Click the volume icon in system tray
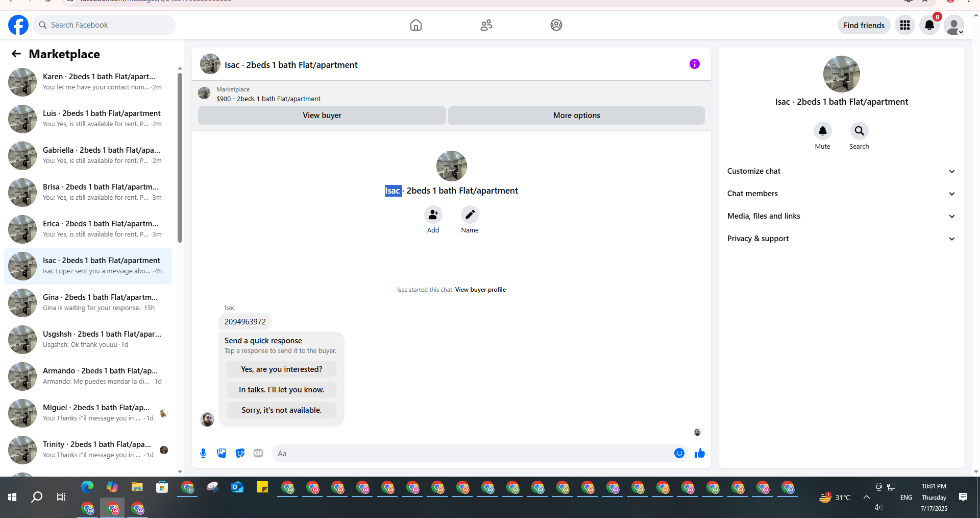This screenshot has width=980, height=518. click(878, 507)
